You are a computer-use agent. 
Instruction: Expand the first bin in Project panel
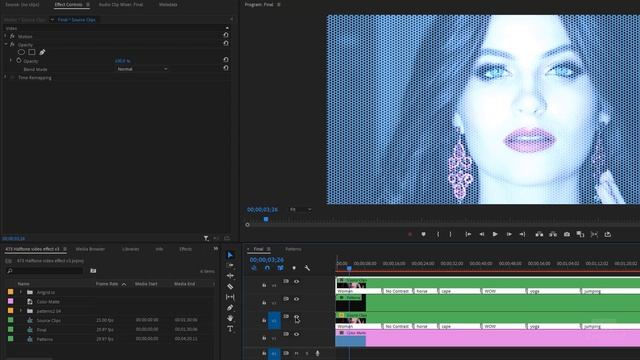(x=21, y=292)
